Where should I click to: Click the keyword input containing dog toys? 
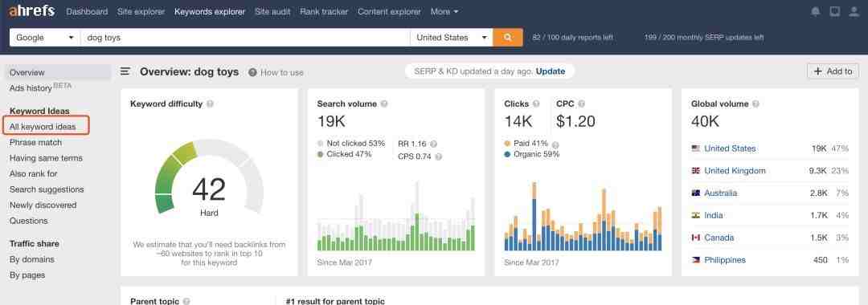coord(245,38)
